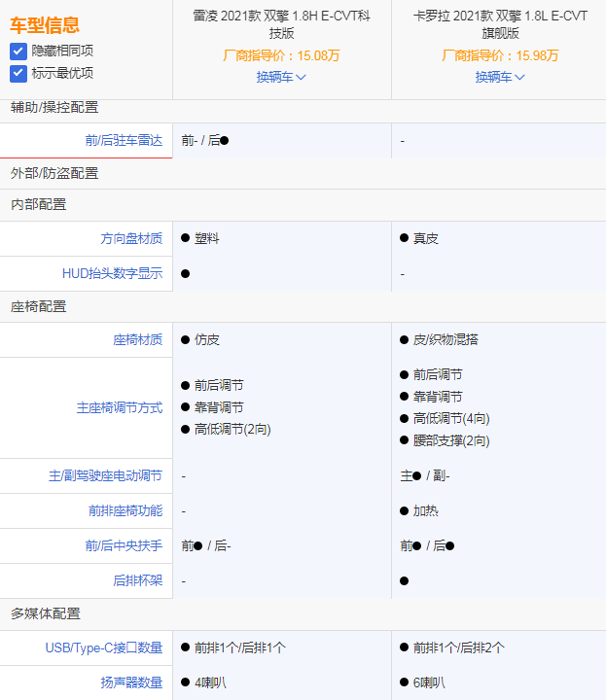Open 换辆车 dropdown under 雷凌

coord(281,77)
